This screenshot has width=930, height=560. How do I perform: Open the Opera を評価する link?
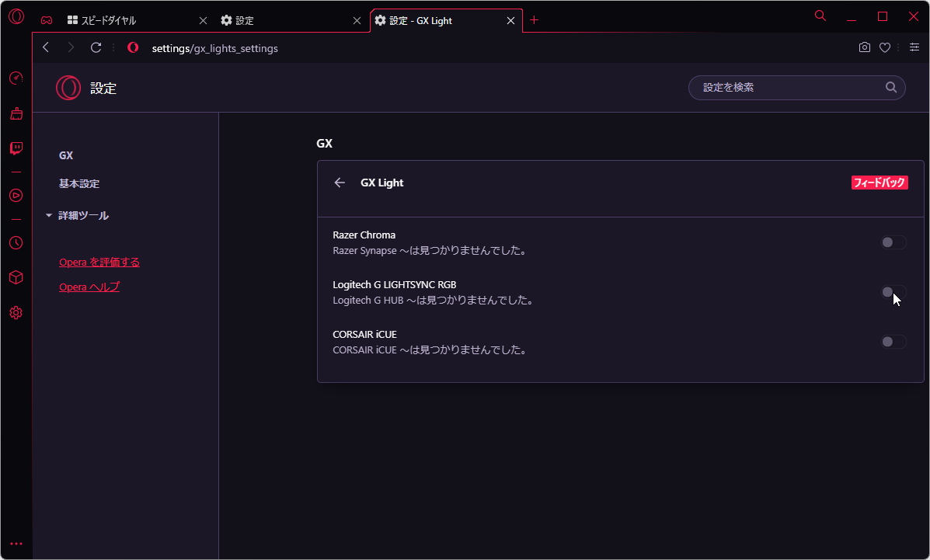pyautogui.click(x=99, y=263)
